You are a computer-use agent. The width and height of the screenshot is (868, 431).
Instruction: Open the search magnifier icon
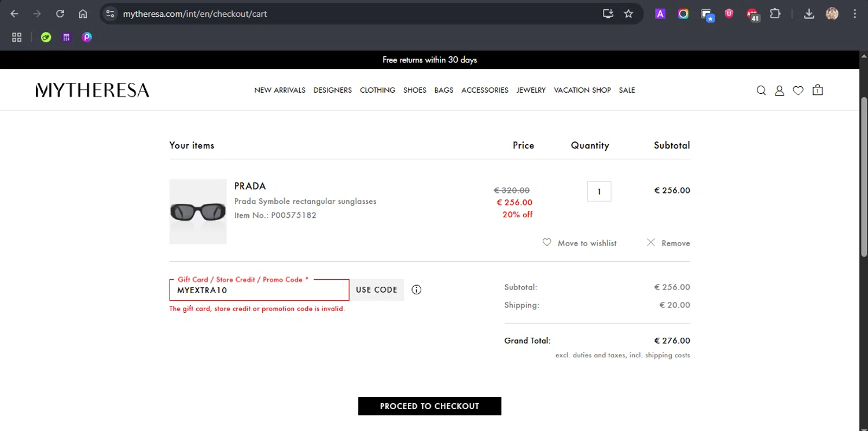761,90
